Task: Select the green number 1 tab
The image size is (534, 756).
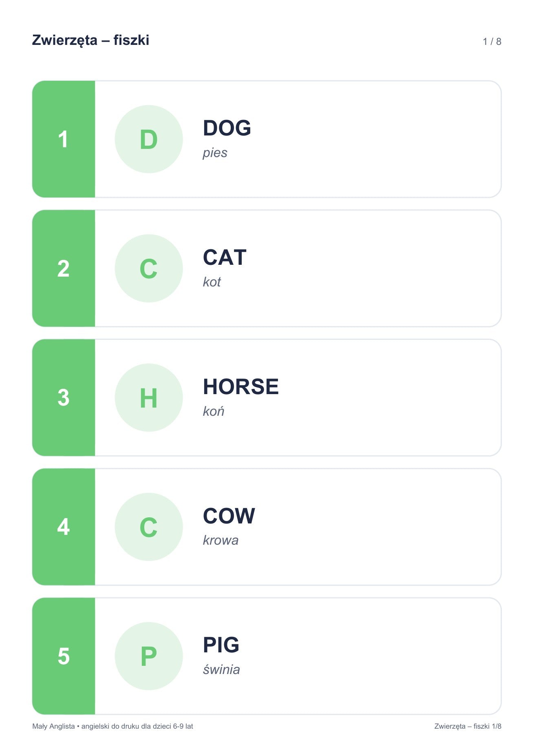Action: [x=64, y=139]
